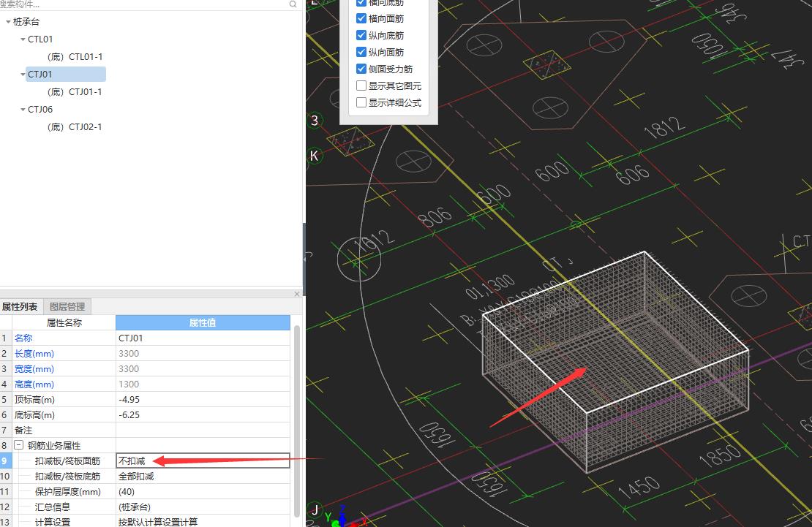Click axis bubble labeled K

[x=315, y=156]
